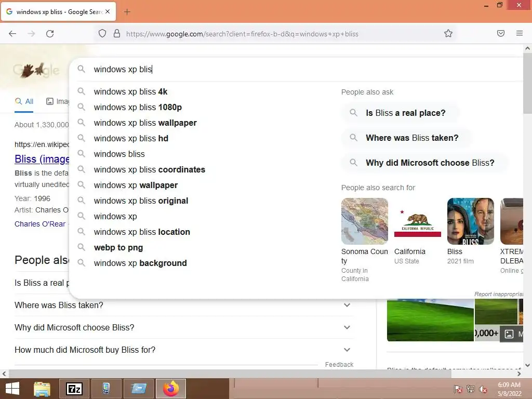Screen dimensions: 532x399
Task: Select the windows xp bliss browser tab
Action: (x=58, y=12)
